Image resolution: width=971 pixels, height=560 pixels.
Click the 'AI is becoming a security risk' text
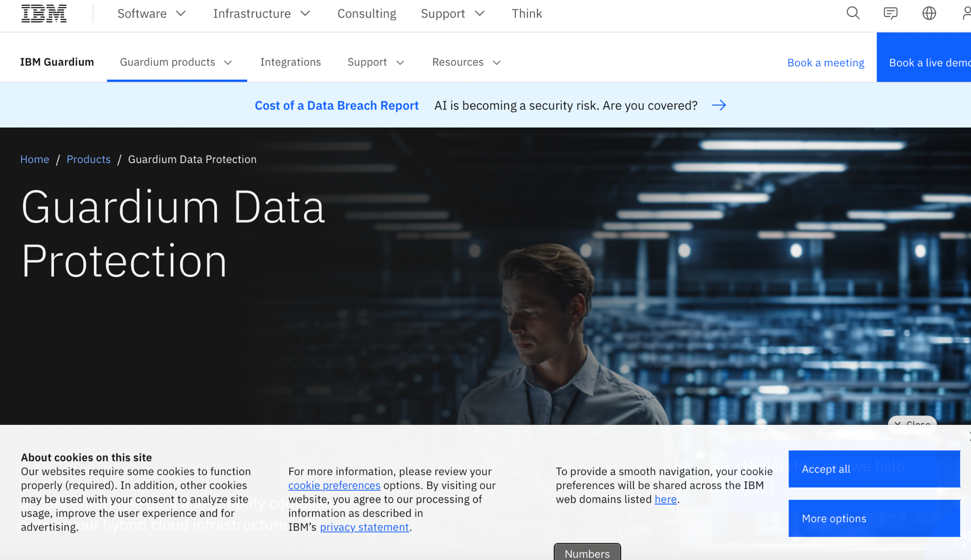coord(566,105)
